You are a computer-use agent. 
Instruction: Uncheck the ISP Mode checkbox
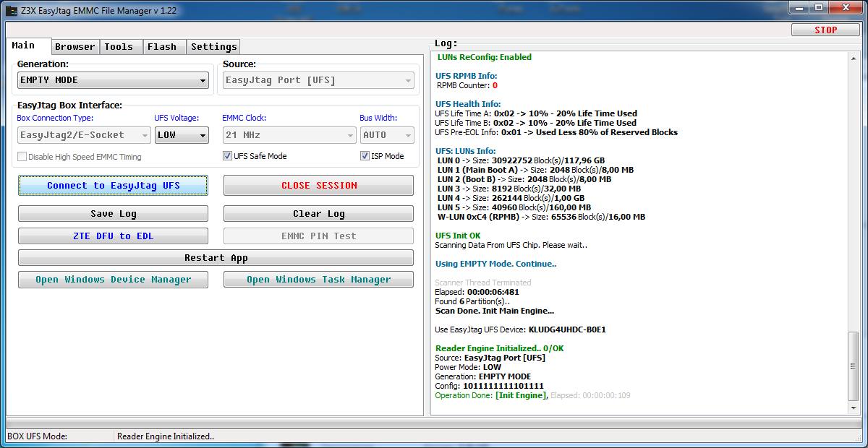[365, 156]
